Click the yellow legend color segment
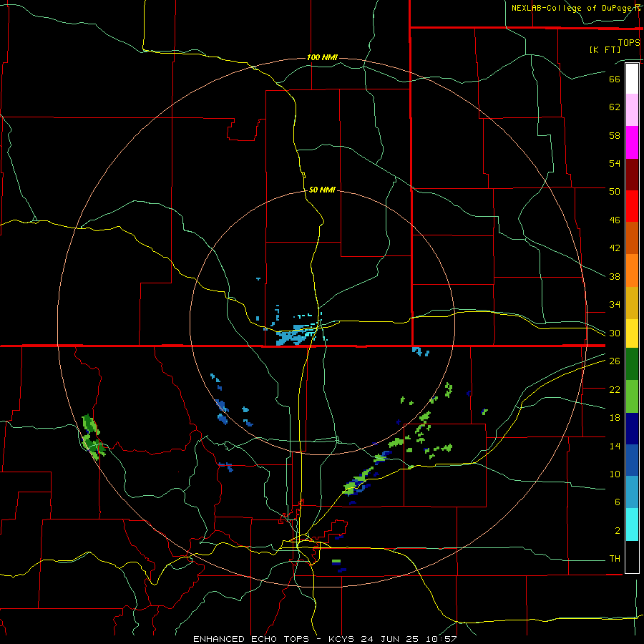644x644 pixels. 632,333
